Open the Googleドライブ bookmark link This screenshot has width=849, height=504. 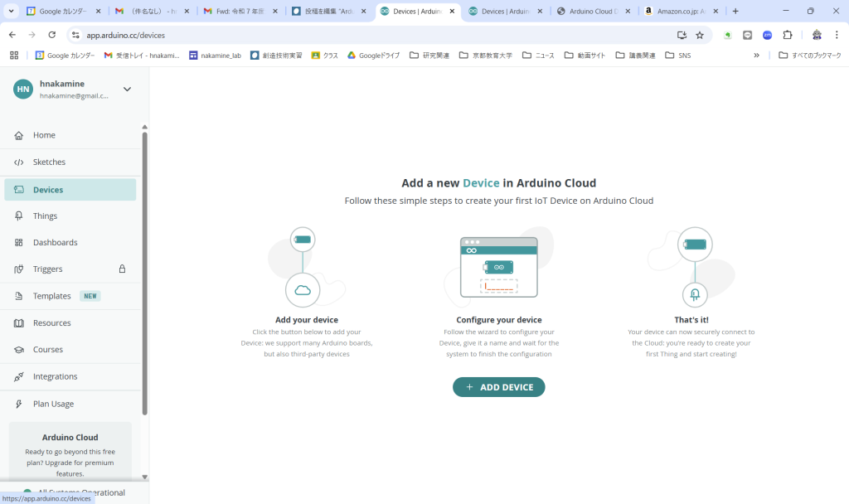pos(373,56)
